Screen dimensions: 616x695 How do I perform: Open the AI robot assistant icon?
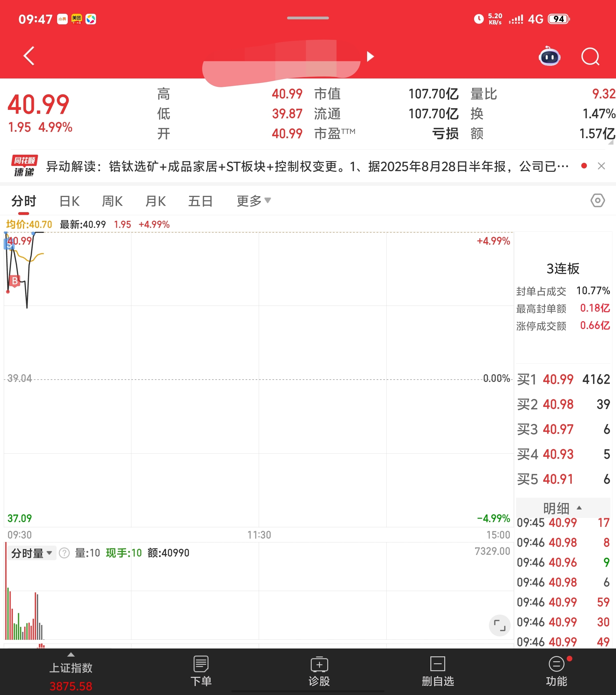[549, 56]
